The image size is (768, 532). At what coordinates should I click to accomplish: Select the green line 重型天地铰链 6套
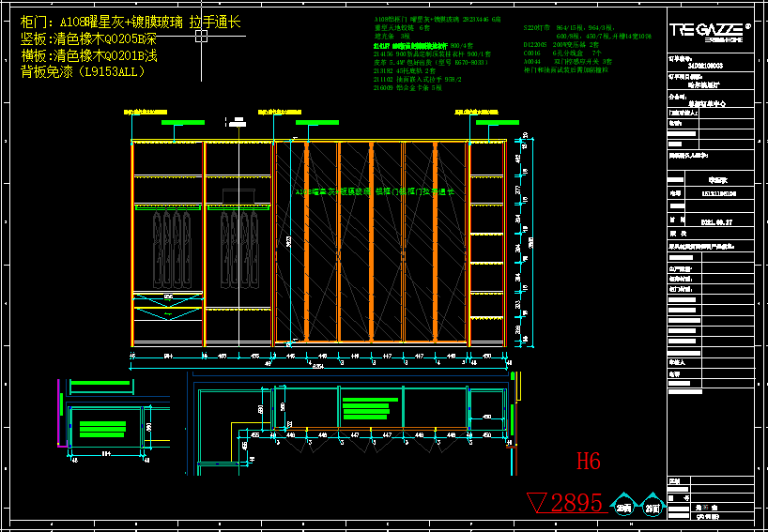point(402,27)
